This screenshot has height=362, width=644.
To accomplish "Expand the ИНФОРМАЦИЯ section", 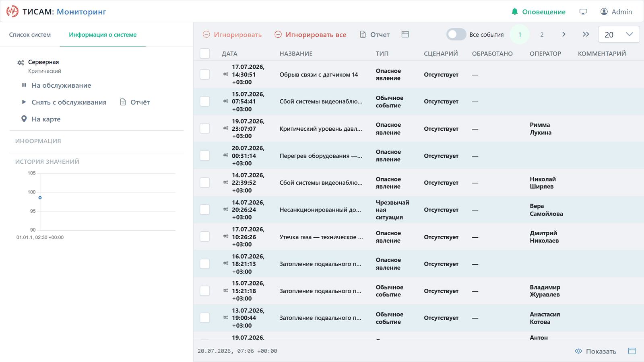I will [38, 141].
